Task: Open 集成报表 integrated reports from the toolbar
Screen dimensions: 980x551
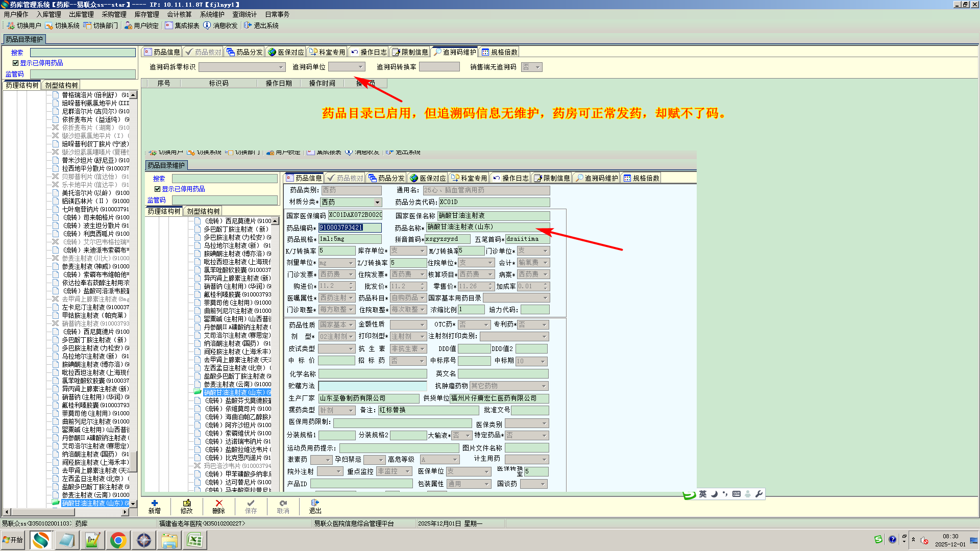Action: 169,26
